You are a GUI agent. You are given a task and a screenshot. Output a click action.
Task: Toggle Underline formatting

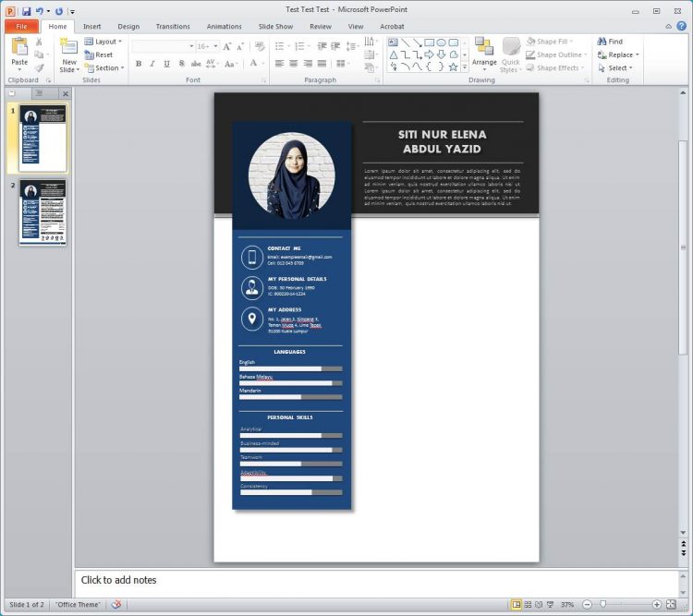(167, 64)
